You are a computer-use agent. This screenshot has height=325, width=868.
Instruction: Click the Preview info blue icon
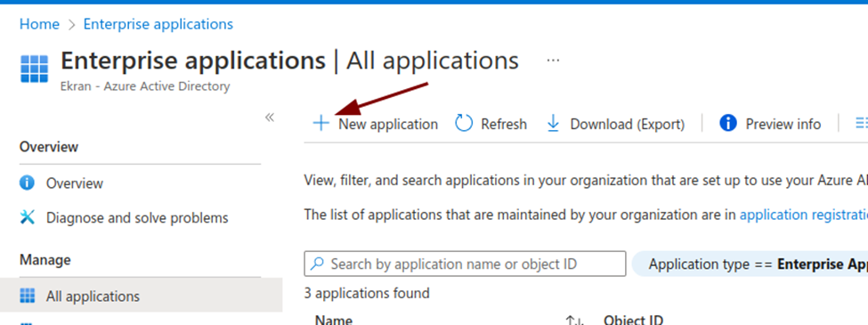coord(728,123)
